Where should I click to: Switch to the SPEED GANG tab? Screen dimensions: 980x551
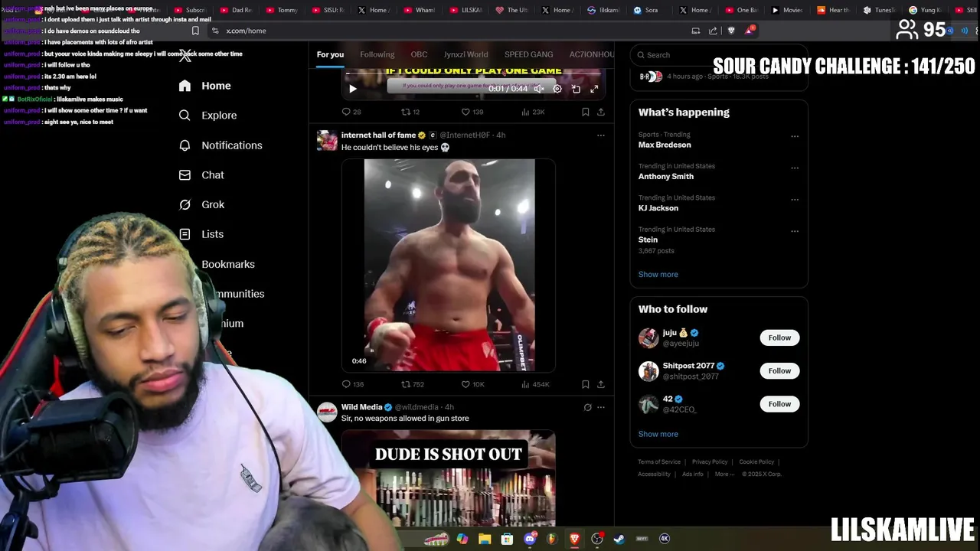click(528, 54)
